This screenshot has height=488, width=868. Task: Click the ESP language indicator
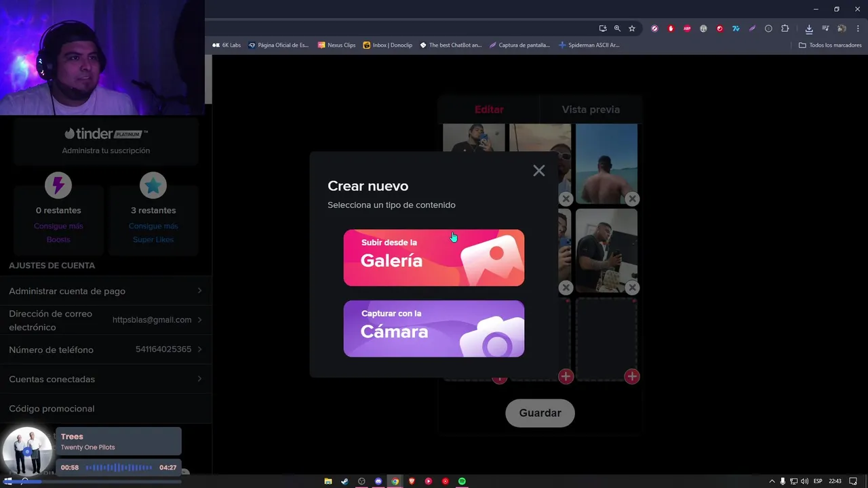(x=818, y=481)
